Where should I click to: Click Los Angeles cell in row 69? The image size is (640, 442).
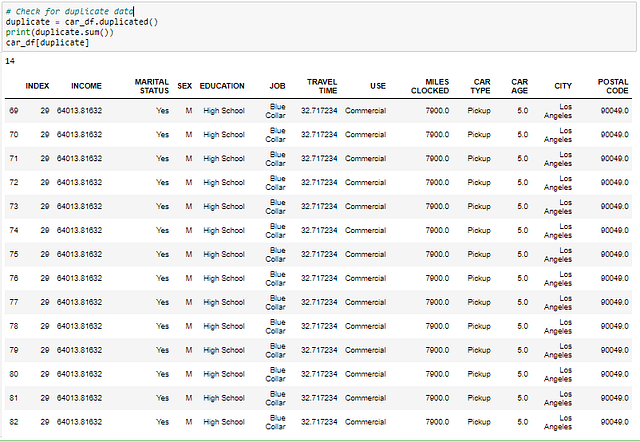[558, 111]
